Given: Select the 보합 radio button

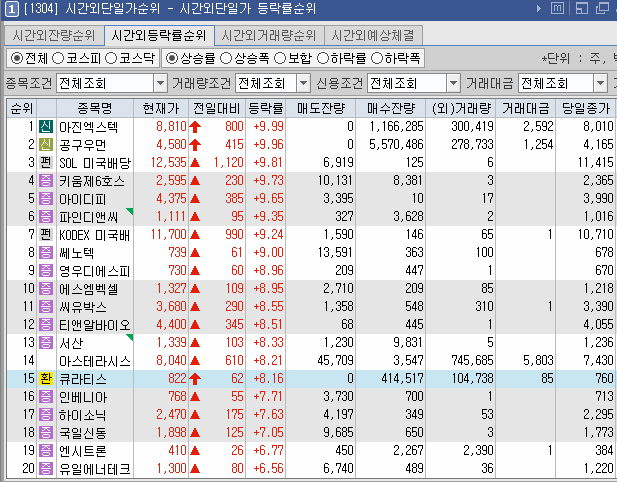Looking at the screenshot, I should click(x=280, y=59).
